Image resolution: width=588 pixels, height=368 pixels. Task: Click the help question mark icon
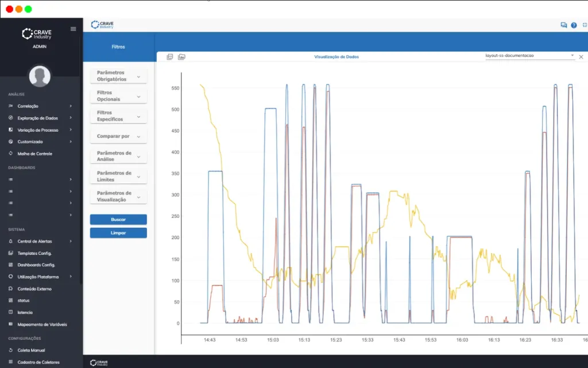574,25
